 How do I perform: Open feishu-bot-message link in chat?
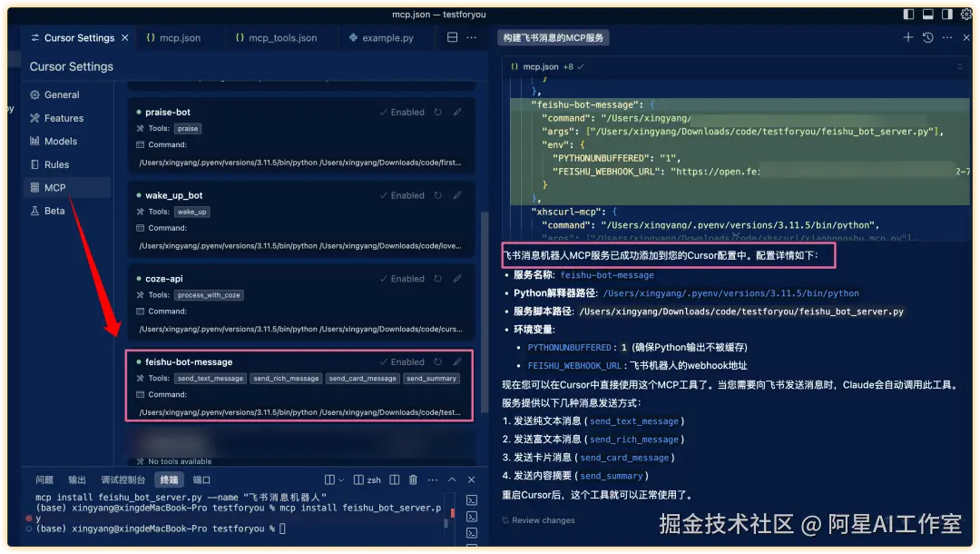point(607,274)
